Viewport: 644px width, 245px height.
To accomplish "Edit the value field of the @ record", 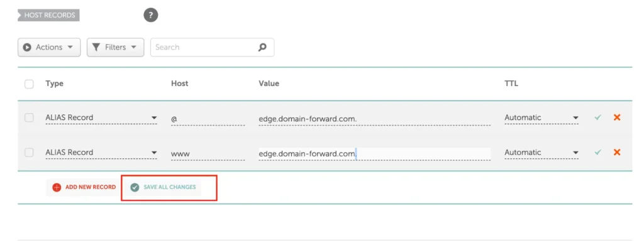I will click(x=375, y=118).
